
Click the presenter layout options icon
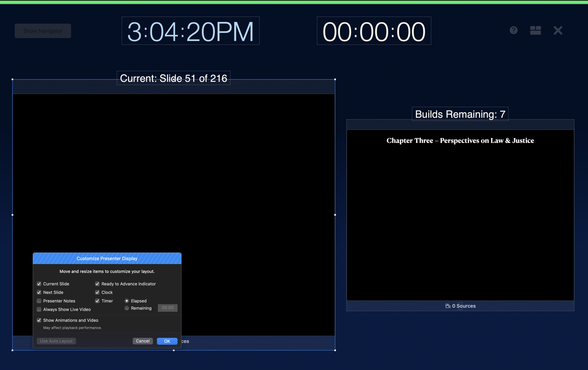click(535, 30)
